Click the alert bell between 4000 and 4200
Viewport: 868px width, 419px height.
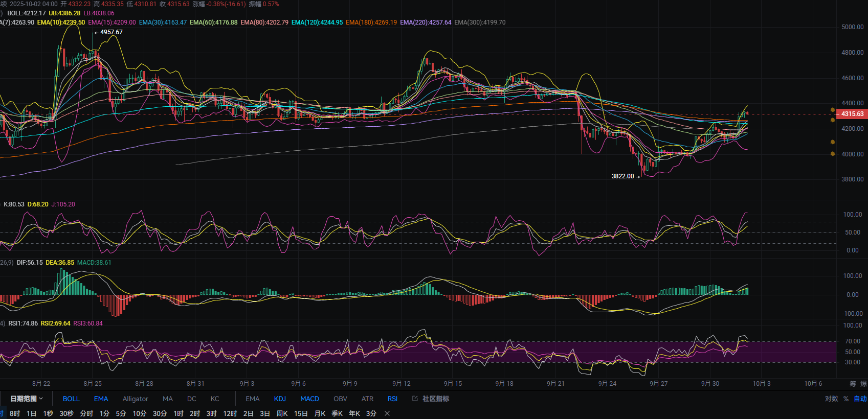click(833, 142)
